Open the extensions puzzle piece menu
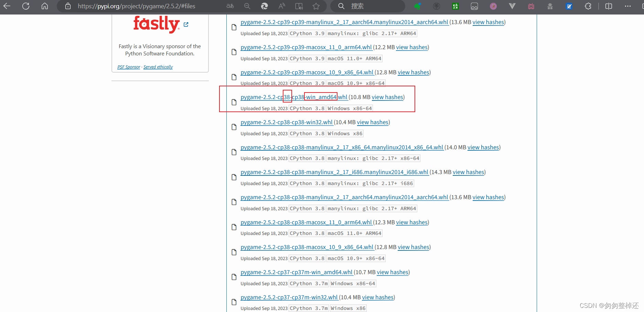Screen dimensions: 644x312 tap(588, 6)
